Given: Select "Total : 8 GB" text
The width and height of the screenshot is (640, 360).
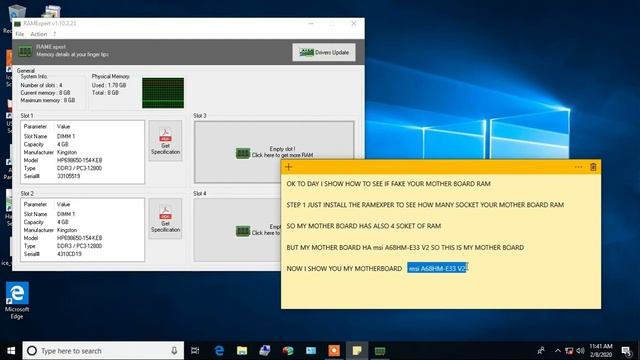Looking at the screenshot, I should (x=105, y=93).
